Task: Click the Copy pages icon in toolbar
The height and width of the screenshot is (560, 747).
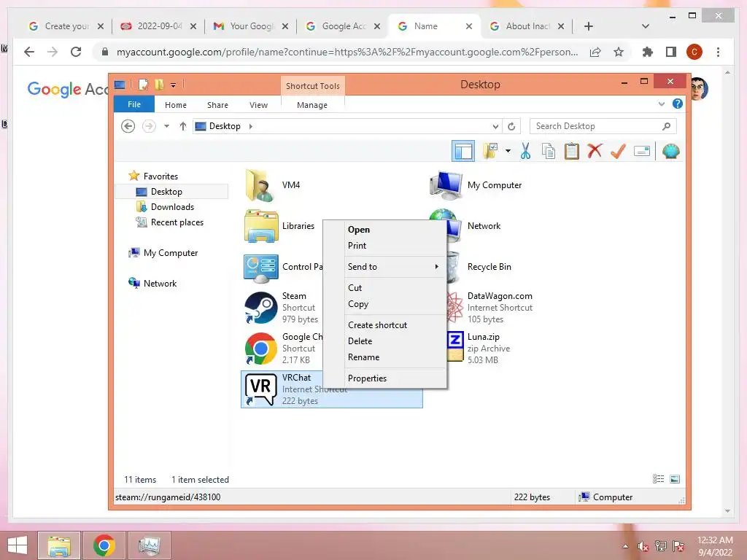Action: tap(549, 152)
